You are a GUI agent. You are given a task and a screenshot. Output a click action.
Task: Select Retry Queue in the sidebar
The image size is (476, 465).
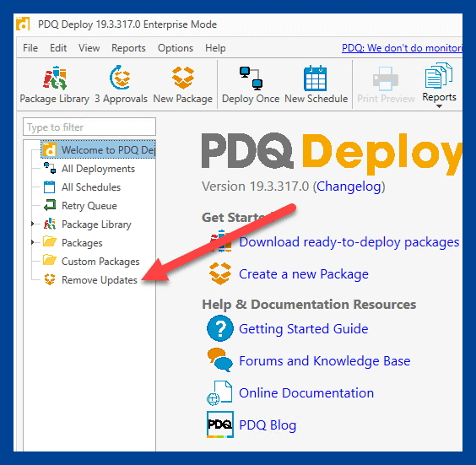tap(89, 206)
